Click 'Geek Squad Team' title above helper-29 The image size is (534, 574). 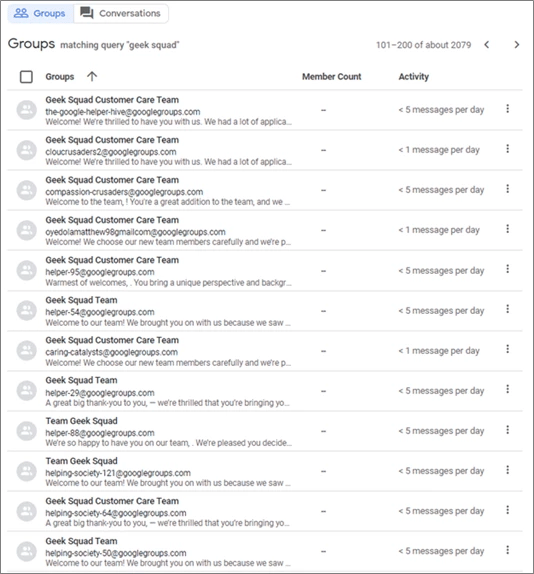[81, 380]
